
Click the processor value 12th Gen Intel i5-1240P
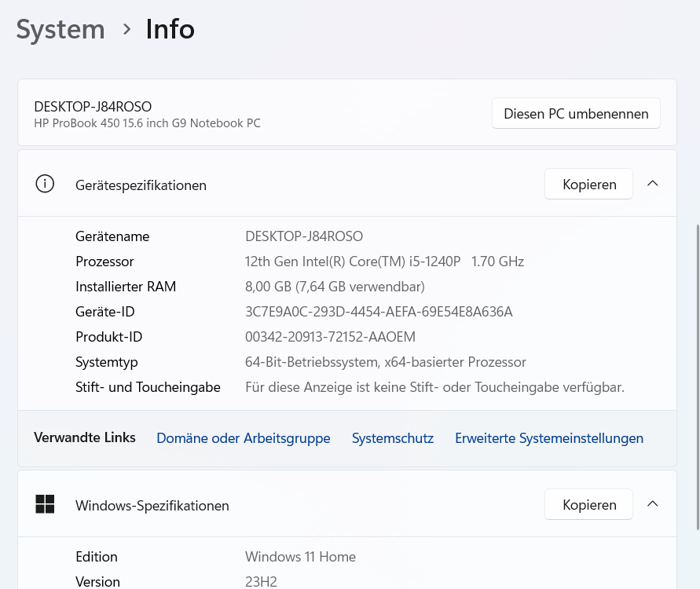tap(384, 262)
